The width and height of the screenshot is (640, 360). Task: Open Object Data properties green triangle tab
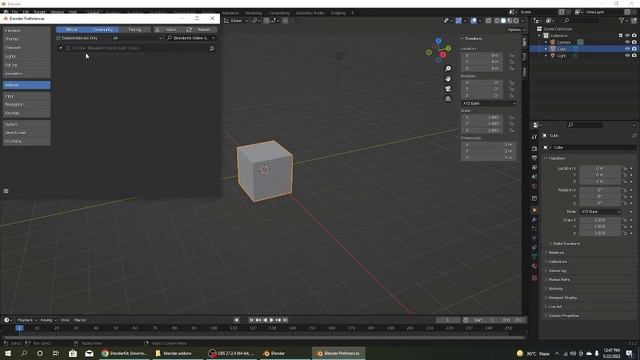pos(534,257)
